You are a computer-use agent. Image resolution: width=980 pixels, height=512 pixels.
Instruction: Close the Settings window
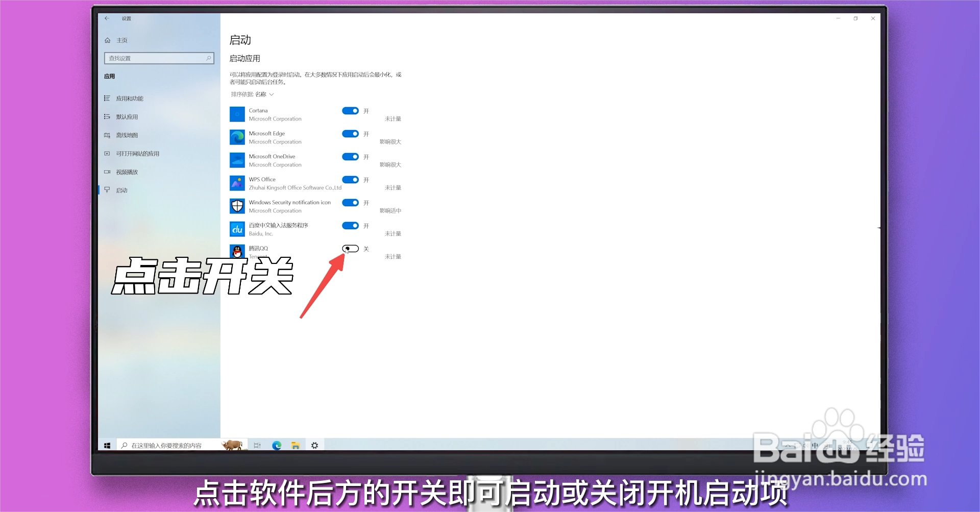(873, 18)
